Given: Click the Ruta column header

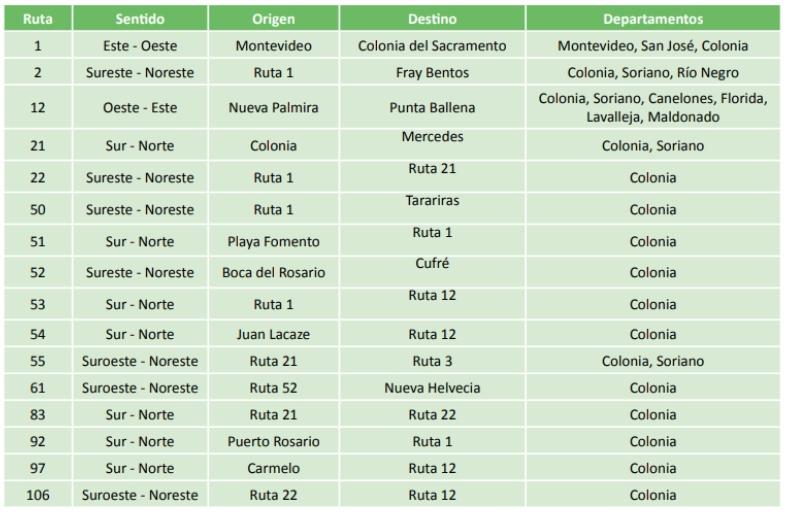Looking at the screenshot, I should (x=38, y=19).
